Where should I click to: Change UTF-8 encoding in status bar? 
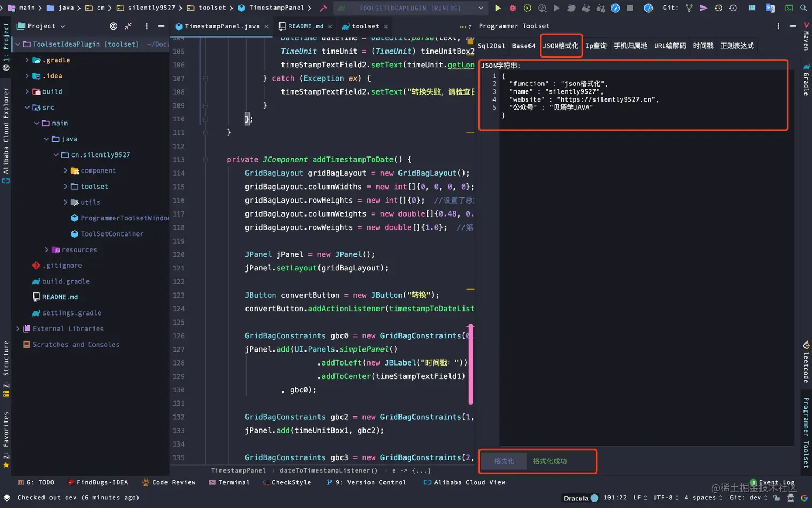pos(665,498)
